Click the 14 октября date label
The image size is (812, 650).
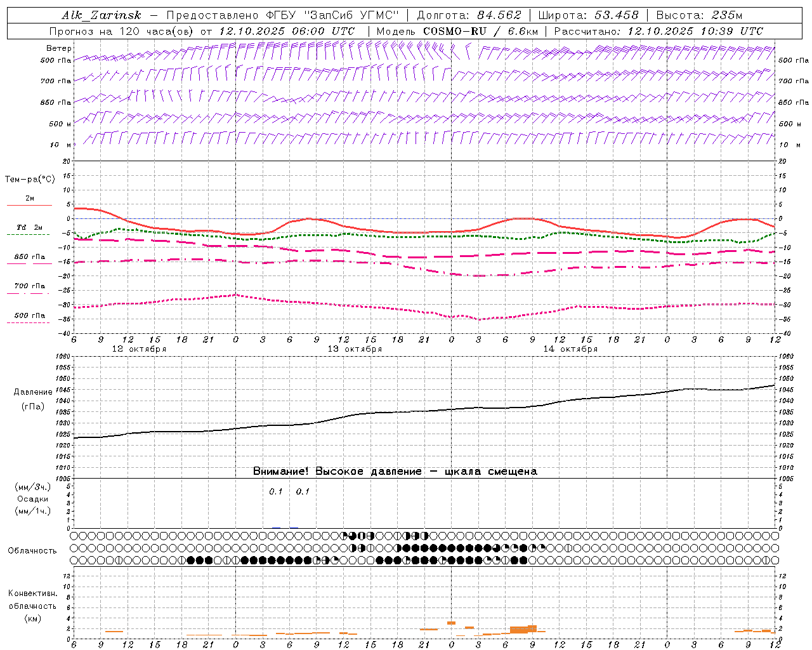coord(570,349)
